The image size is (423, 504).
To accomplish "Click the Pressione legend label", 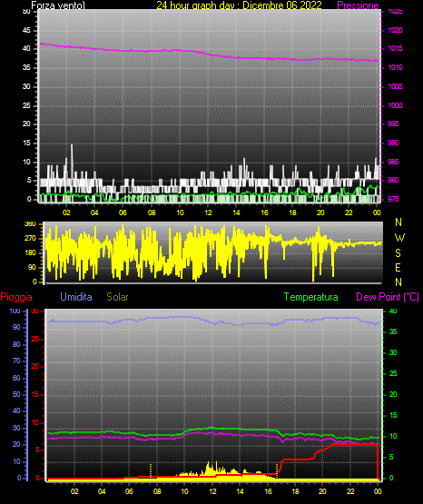I will [x=358, y=5].
